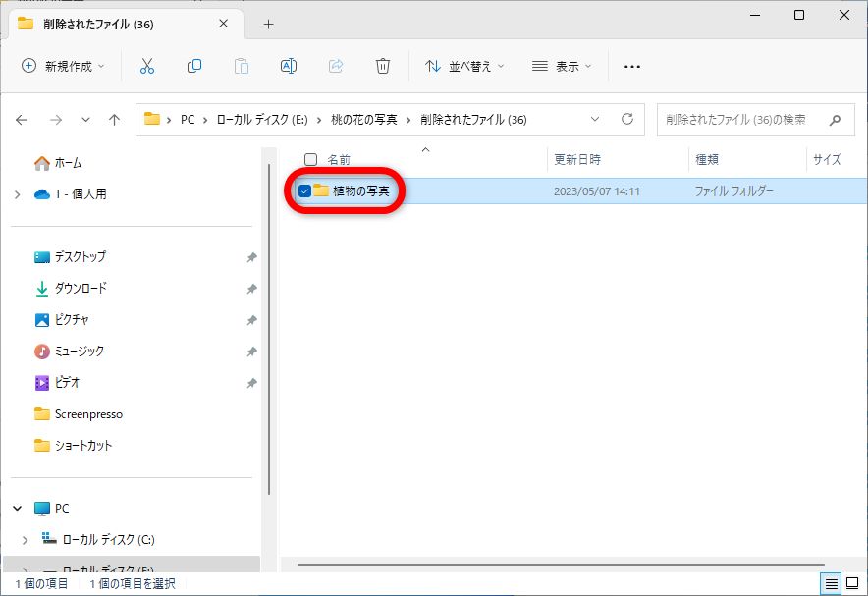Click the Rename icon in toolbar
Screen dimensions: 868x596
coord(289,66)
